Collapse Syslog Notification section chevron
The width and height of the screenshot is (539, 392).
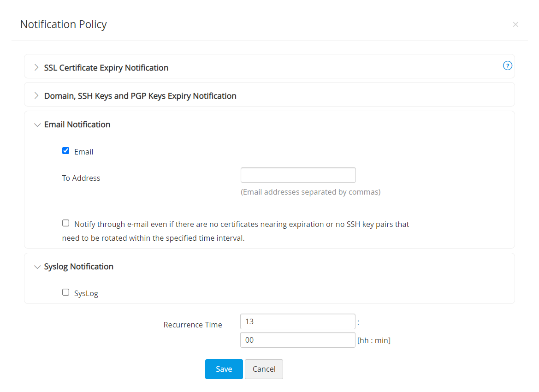click(x=37, y=267)
